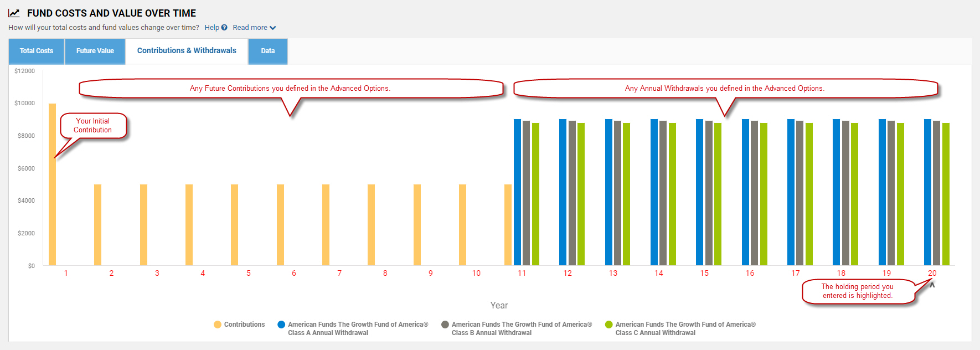Select the Contributions & Withdrawals tab
This screenshot has height=350, width=980.
tap(187, 51)
